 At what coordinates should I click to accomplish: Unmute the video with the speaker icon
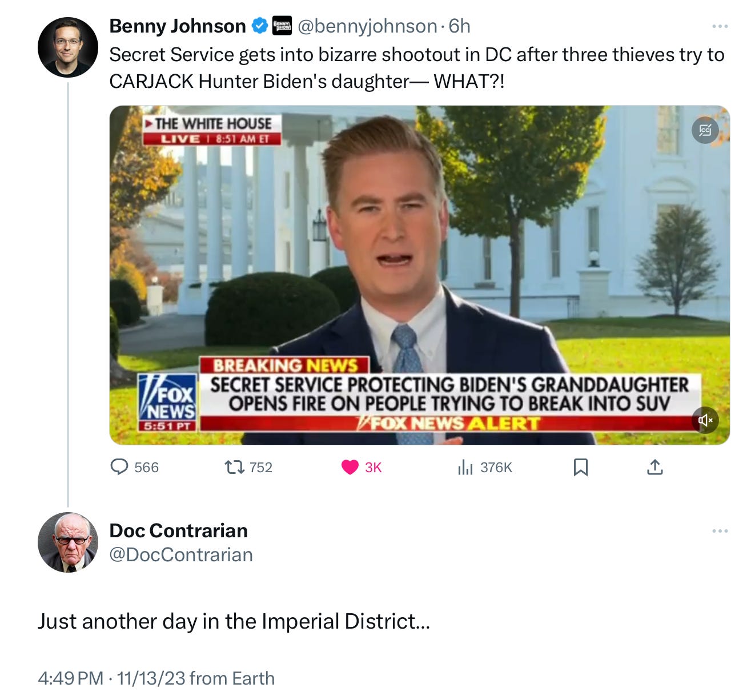click(x=705, y=420)
